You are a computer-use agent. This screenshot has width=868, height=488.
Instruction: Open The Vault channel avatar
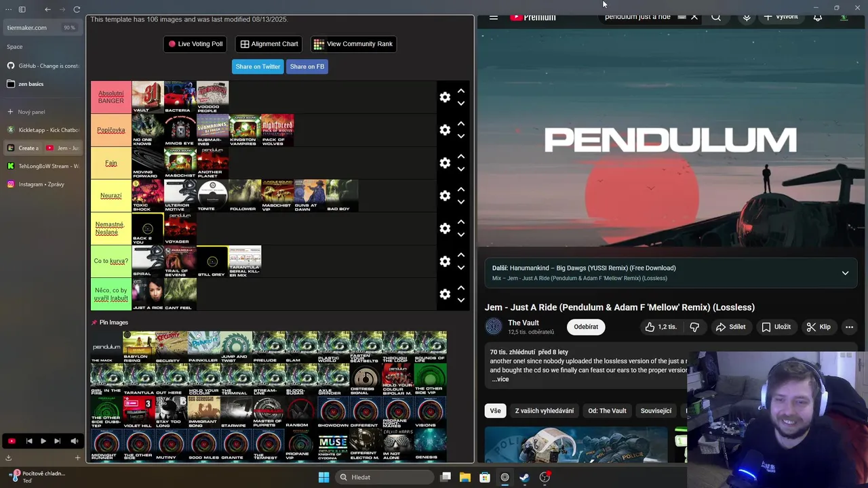point(494,327)
